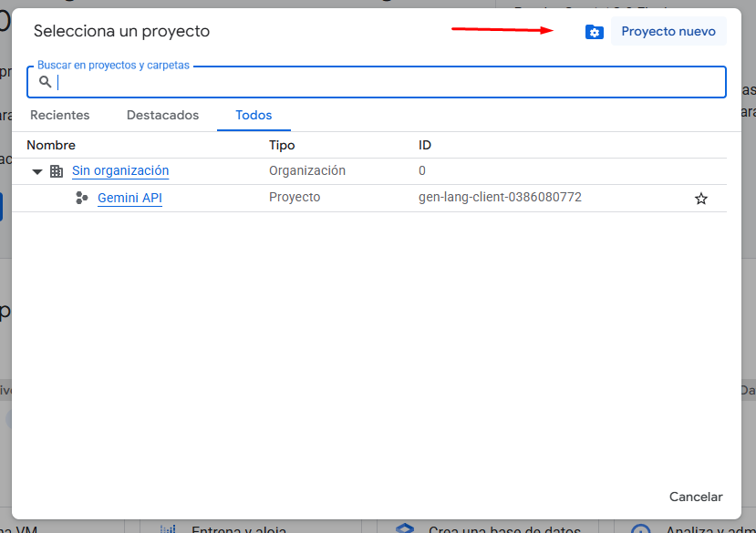This screenshot has height=533, width=756.
Task: Click the Sin organización link
Action: click(x=120, y=171)
